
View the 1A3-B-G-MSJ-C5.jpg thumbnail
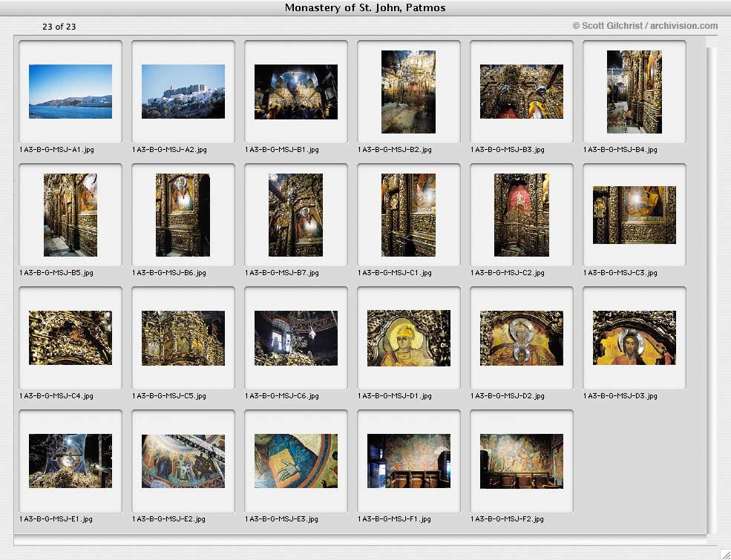click(183, 337)
